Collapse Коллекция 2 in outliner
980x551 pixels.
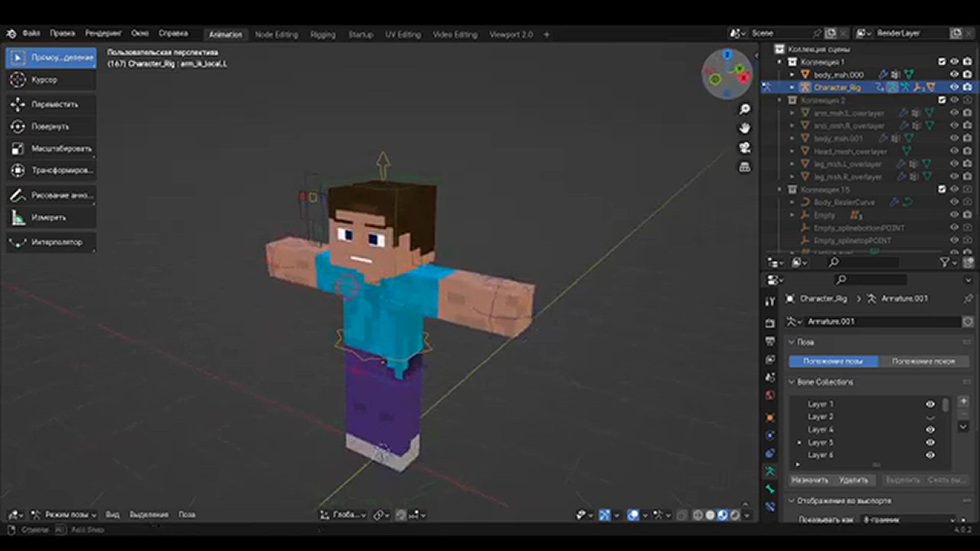779,100
